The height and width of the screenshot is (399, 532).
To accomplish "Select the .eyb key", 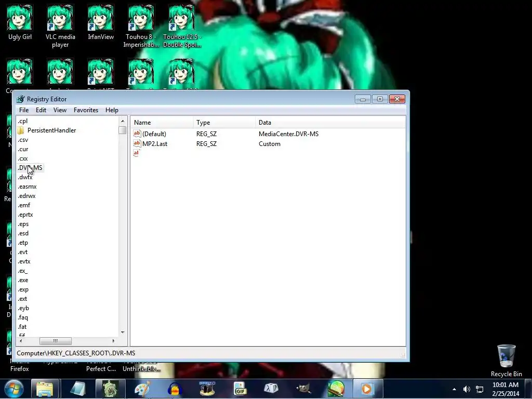I will 23,309.
